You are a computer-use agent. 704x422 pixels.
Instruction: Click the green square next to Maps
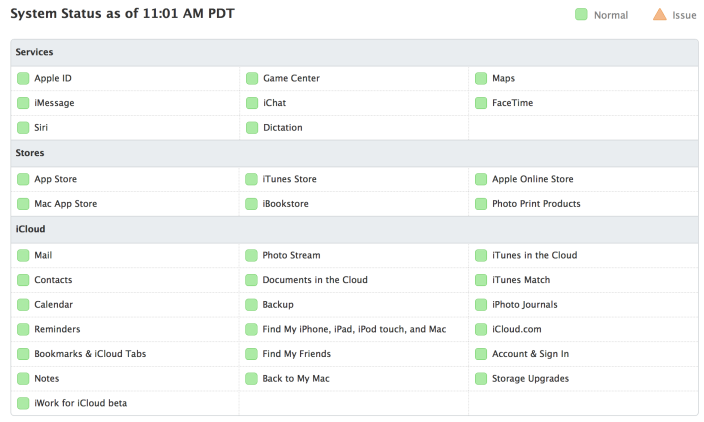(482, 78)
